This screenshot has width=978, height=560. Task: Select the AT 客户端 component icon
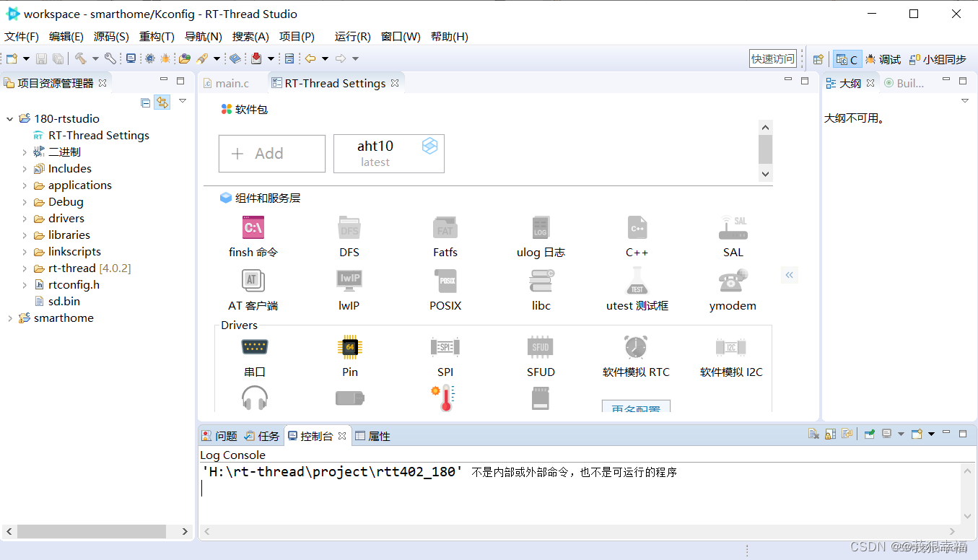pos(253,280)
